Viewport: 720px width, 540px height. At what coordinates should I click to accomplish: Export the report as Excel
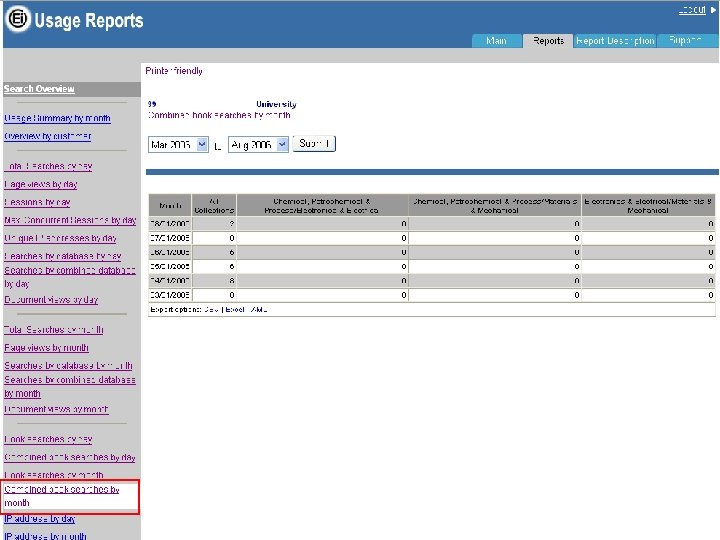click(235, 309)
